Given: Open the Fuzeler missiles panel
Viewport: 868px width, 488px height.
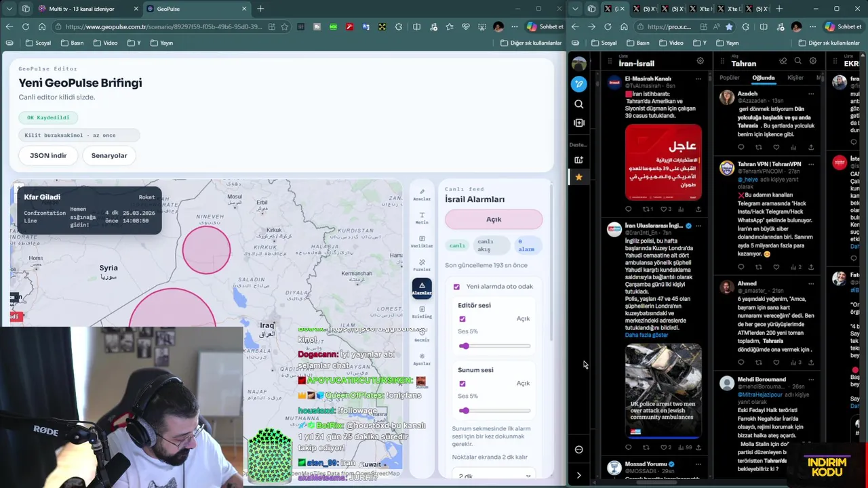Looking at the screenshot, I should pos(422,265).
